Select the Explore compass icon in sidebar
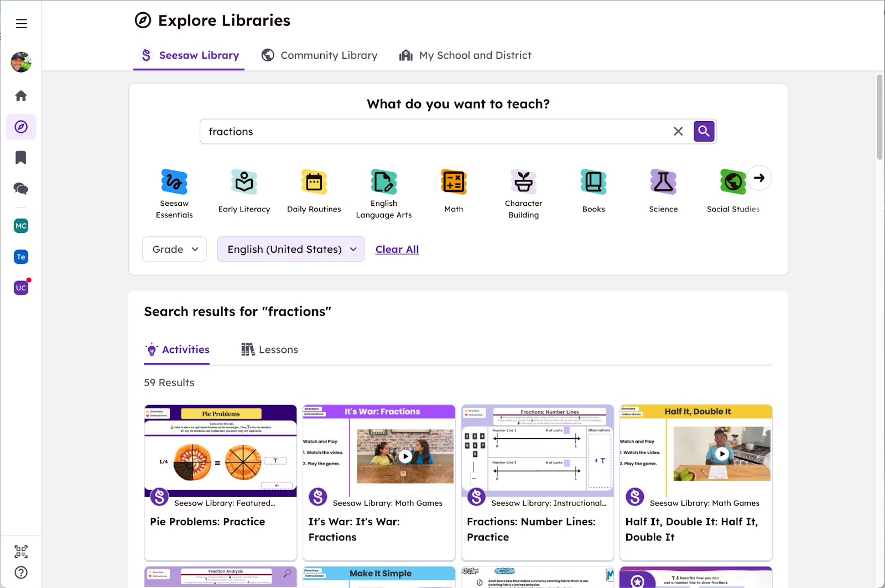This screenshot has width=885, height=588. tap(21, 127)
